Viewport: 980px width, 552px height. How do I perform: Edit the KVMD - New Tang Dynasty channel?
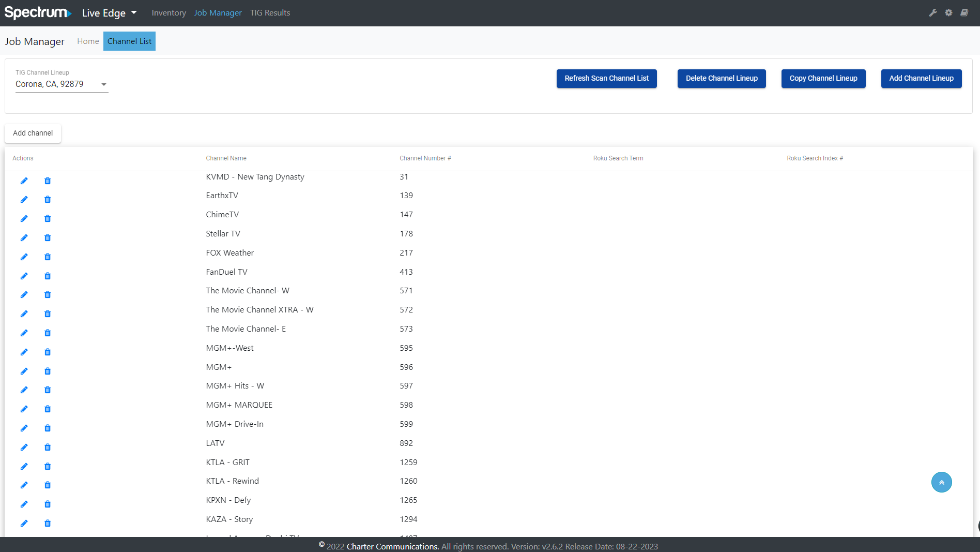point(24,181)
